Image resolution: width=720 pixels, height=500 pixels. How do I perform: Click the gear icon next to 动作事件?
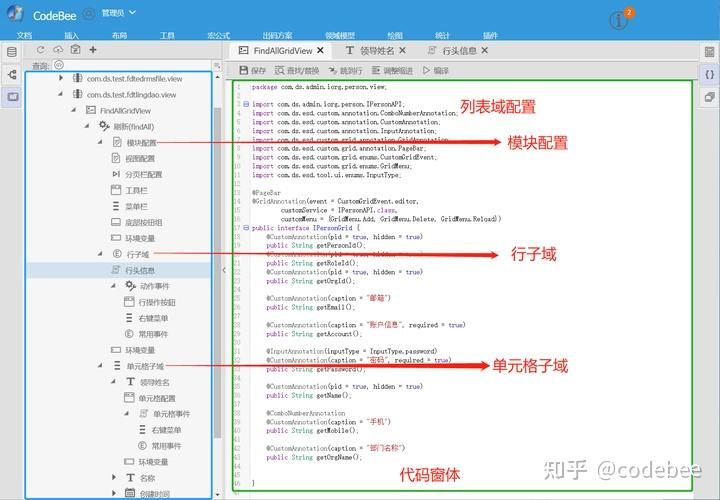click(130, 286)
